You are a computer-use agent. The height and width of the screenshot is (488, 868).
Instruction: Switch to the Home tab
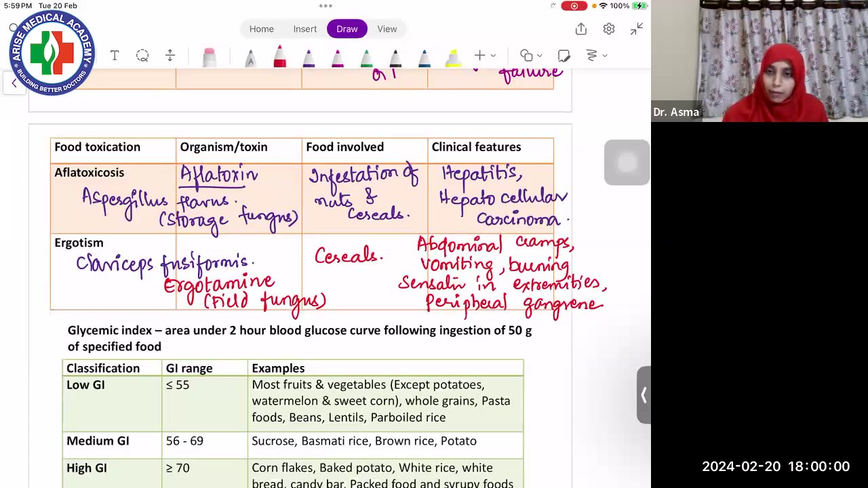coord(262,28)
